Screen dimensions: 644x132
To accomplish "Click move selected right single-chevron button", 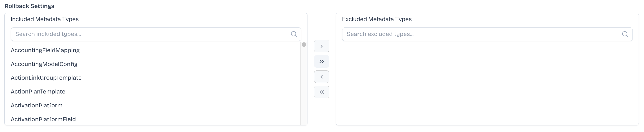I will tap(322, 46).
